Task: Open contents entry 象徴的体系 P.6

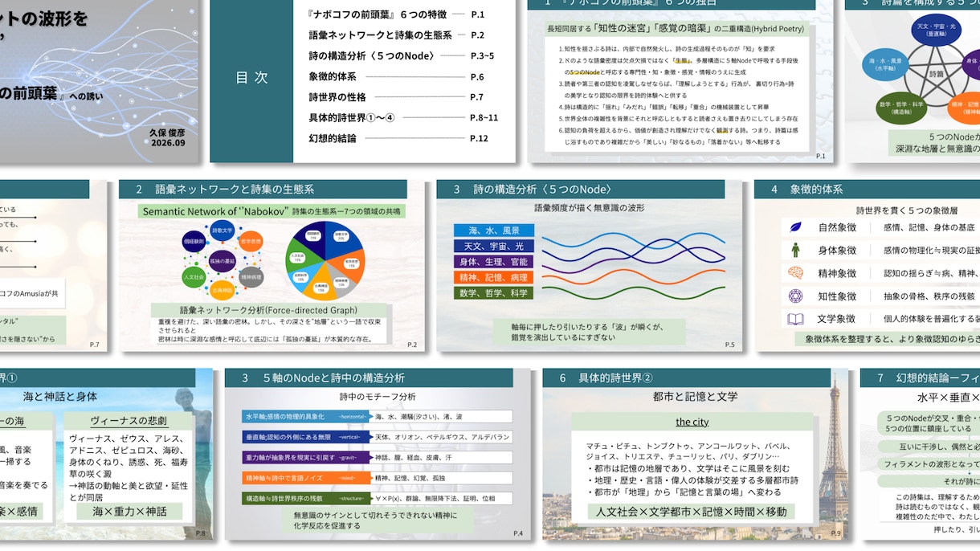Action: click(397, 77)
